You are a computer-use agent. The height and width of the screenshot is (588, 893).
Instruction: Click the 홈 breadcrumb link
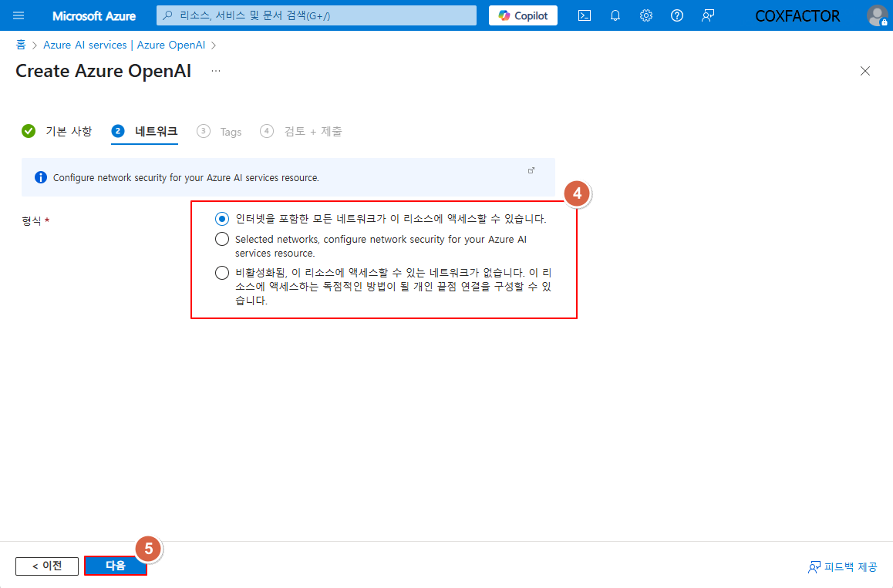coord(21,45)
